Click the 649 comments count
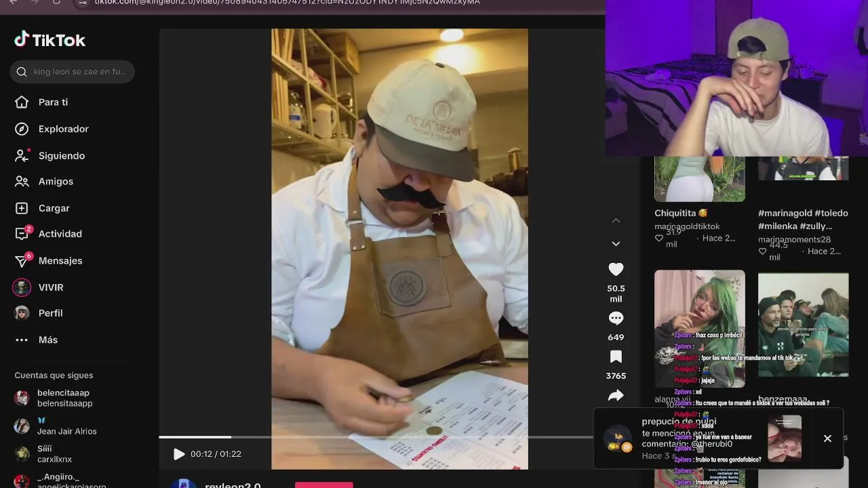Screen dimensions: 868x488 click(616, 337)
